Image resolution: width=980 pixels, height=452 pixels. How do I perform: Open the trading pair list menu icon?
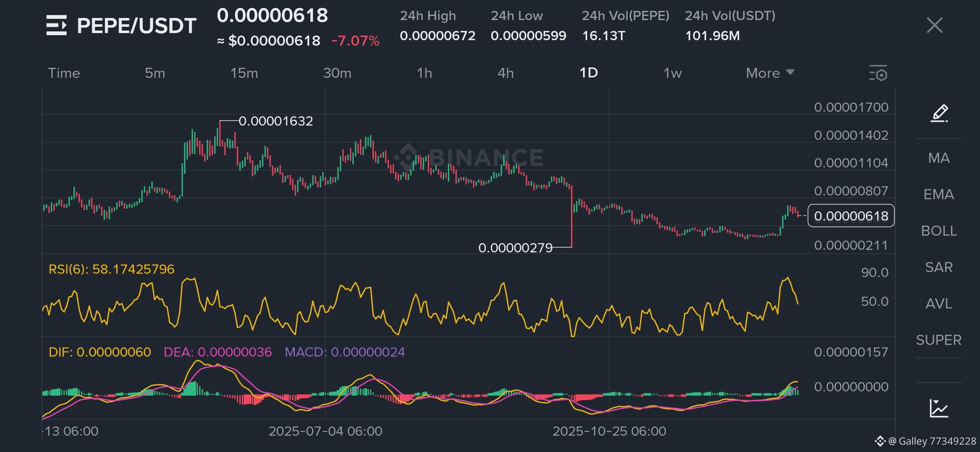(x=57, y=25)
